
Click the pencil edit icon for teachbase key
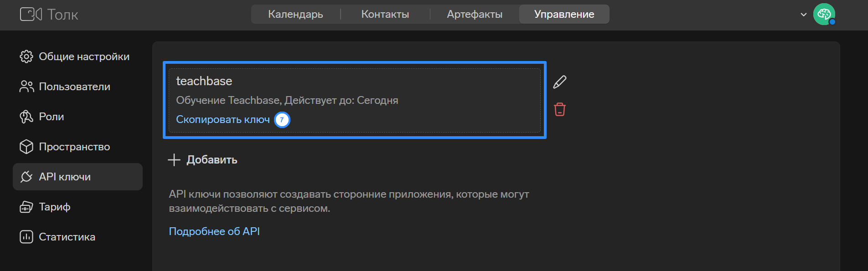coord(560,82)
